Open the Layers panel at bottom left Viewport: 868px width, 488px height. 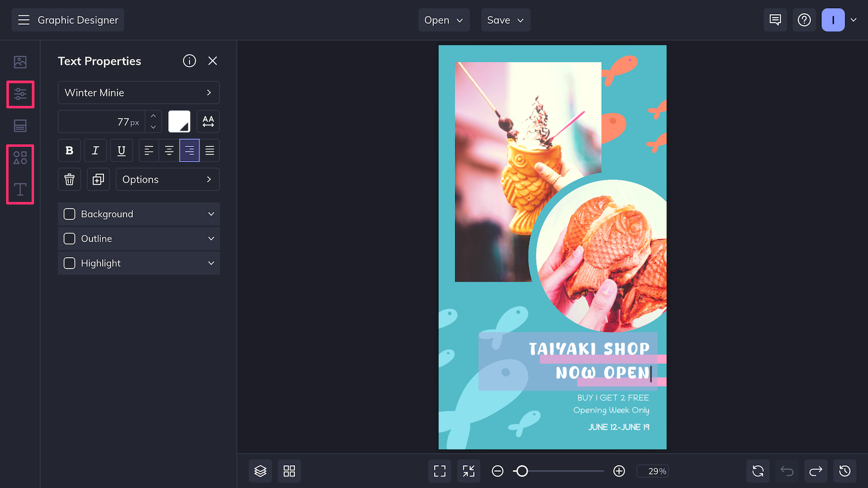click(260, 471)
